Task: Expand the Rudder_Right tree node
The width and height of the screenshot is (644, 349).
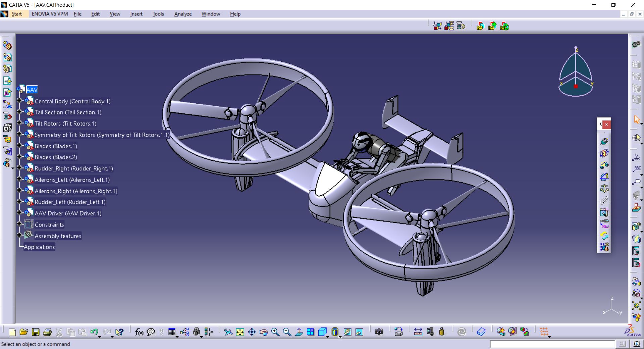Action: [19, 167]
